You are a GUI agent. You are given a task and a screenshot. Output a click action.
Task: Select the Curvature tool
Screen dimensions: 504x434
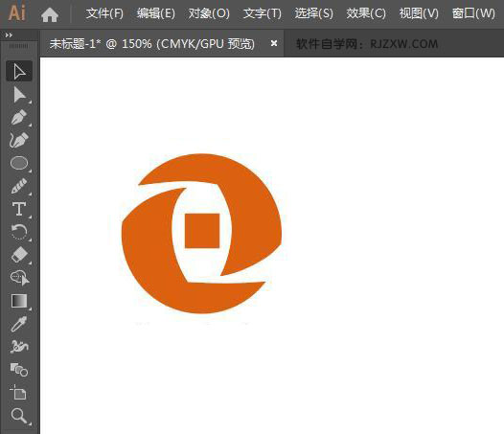coord(19,140)
